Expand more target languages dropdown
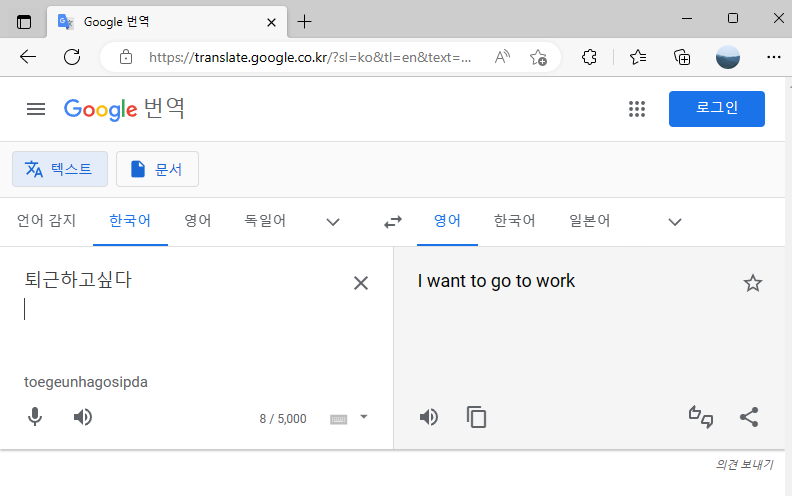792x496 pixels. tap(675, 222)
